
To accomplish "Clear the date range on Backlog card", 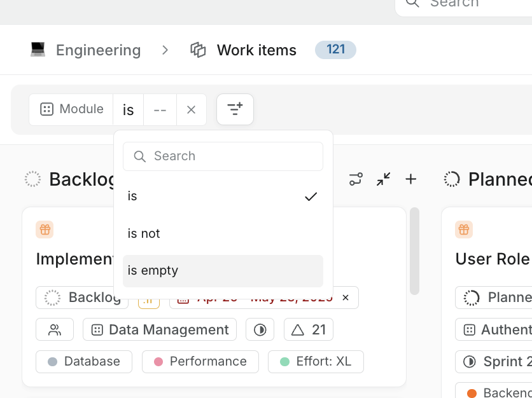I will (x=346, y=298).
